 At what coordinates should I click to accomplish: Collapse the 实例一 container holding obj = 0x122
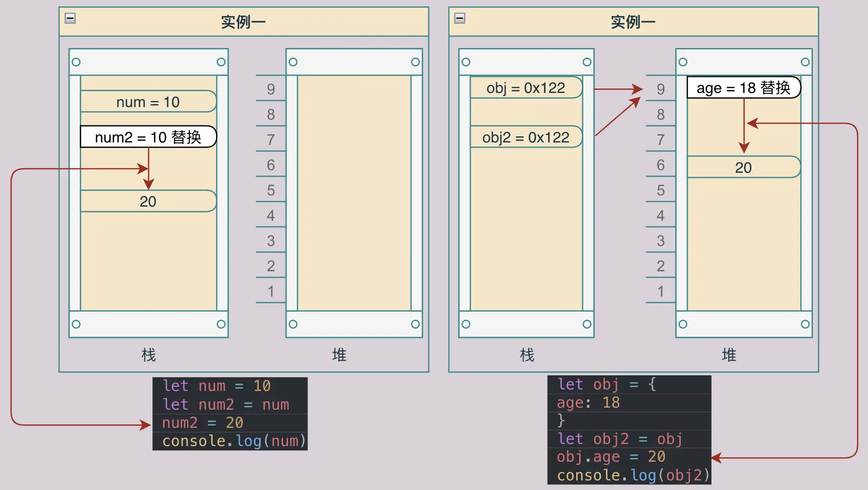(x=460, y=18)
